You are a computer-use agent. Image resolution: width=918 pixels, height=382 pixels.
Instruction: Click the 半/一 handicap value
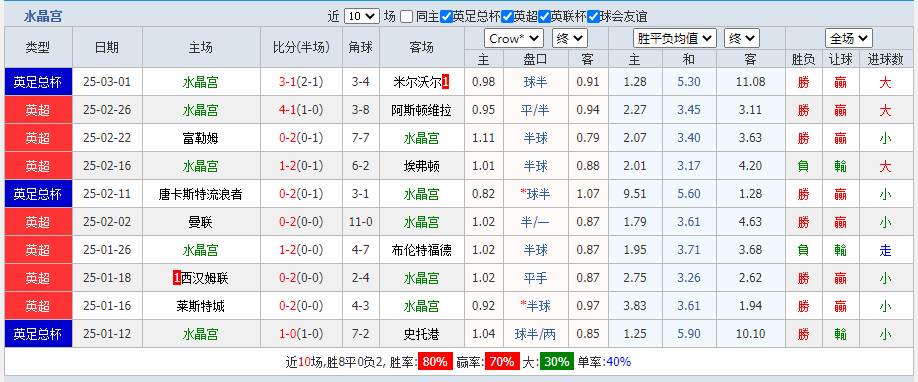(x=535, y=222)
